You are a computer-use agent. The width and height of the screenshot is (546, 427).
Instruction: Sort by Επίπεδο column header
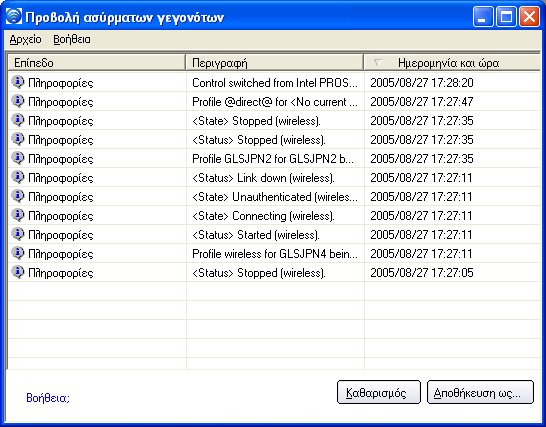coord(96,63)
